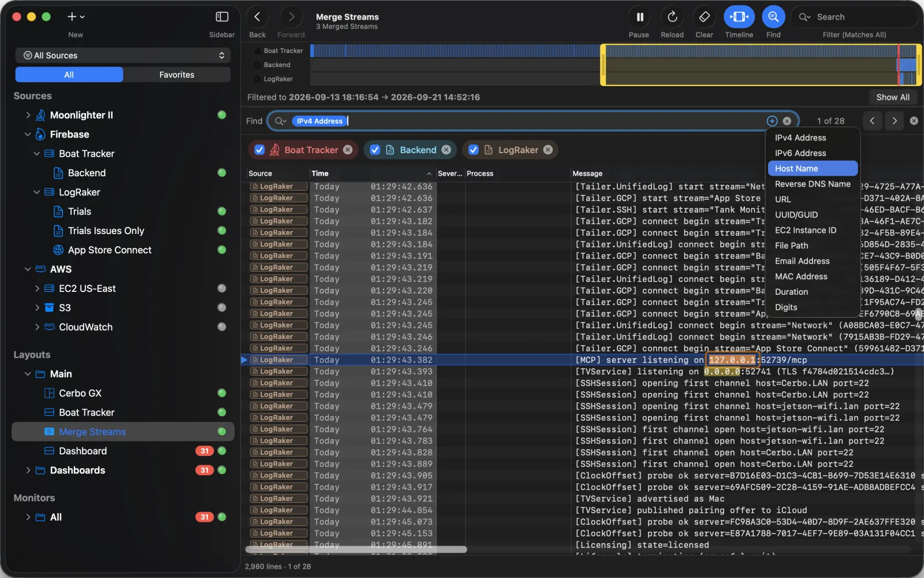
Task: Choose Host Name from token menu
Action: (813, 168)
